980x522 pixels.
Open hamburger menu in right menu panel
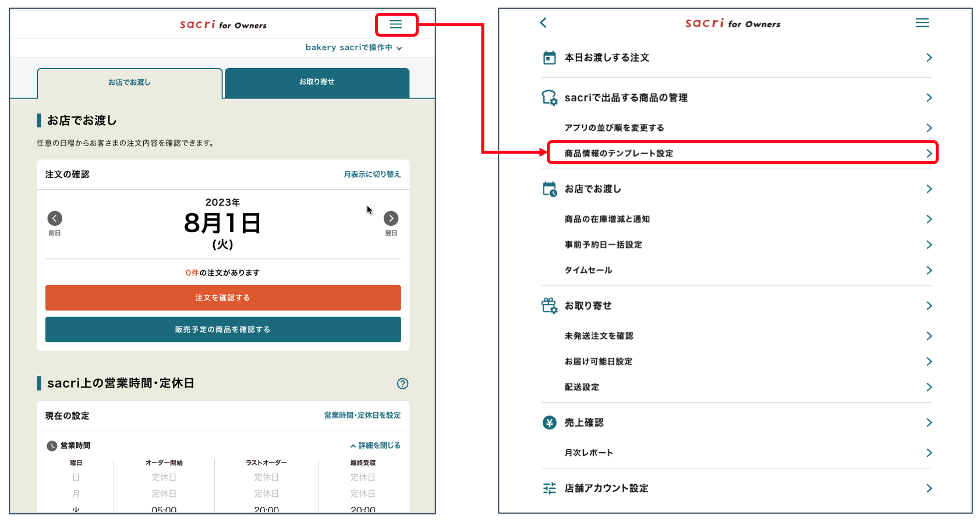pos(922,23)
